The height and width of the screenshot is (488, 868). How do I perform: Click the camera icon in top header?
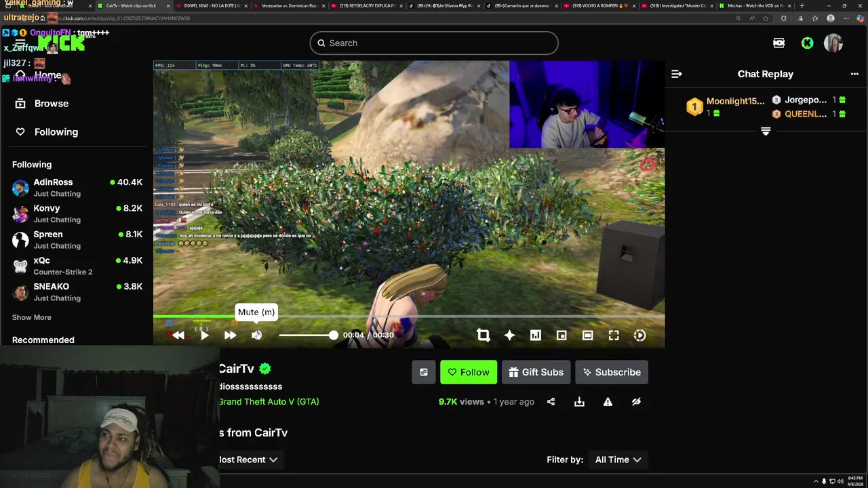[x=778, y=43]
